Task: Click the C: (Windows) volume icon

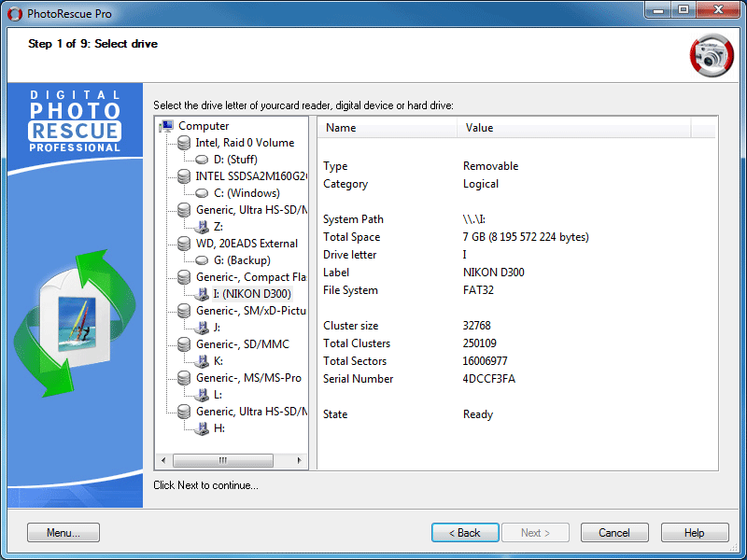Action: [x=202, y=193]
